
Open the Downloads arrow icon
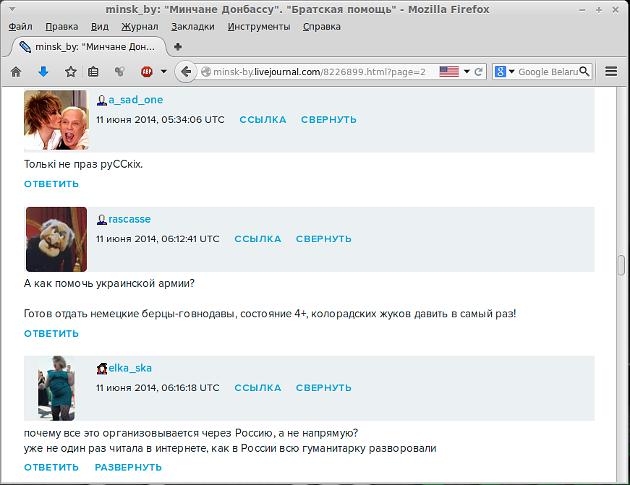(x=43, y=72)
